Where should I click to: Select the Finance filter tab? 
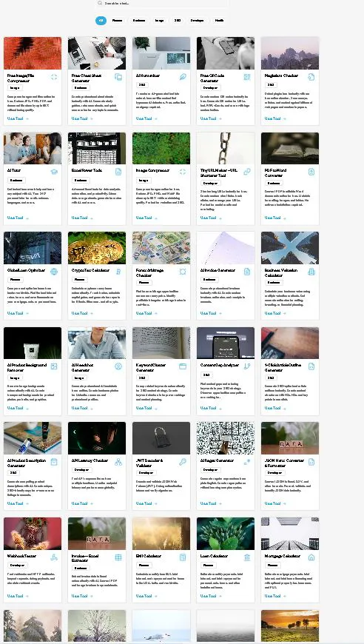pos(118,21)
